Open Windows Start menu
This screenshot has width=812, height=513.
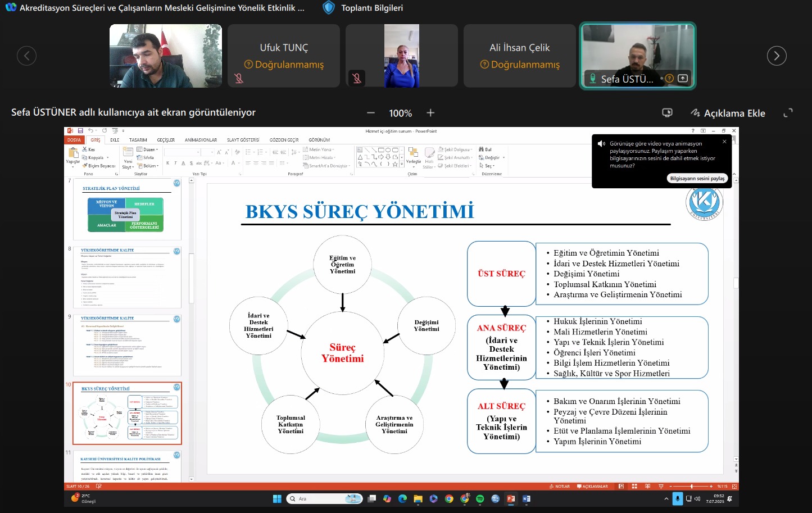point(277,498)
